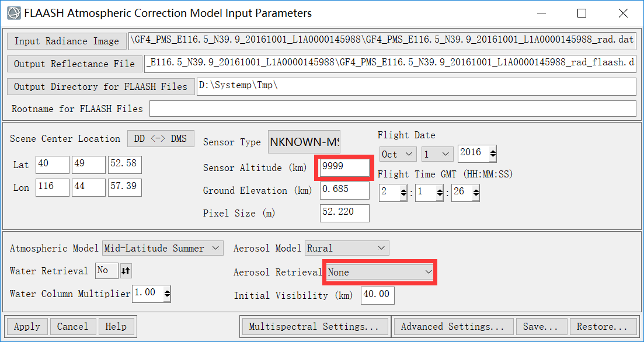Viewport: 644px width, 342px height.
Task: Adjust the flight year stepper arrows
Action: click(x=493, y=154)
